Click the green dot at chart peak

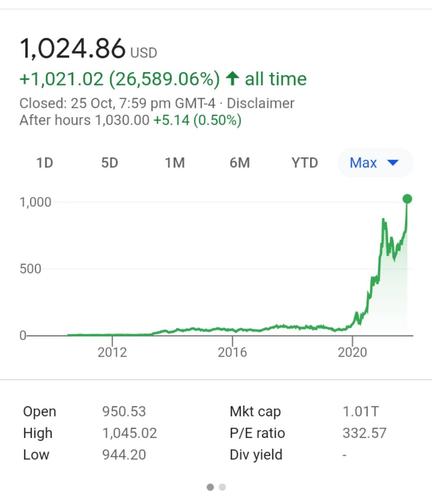click(408, 199)
